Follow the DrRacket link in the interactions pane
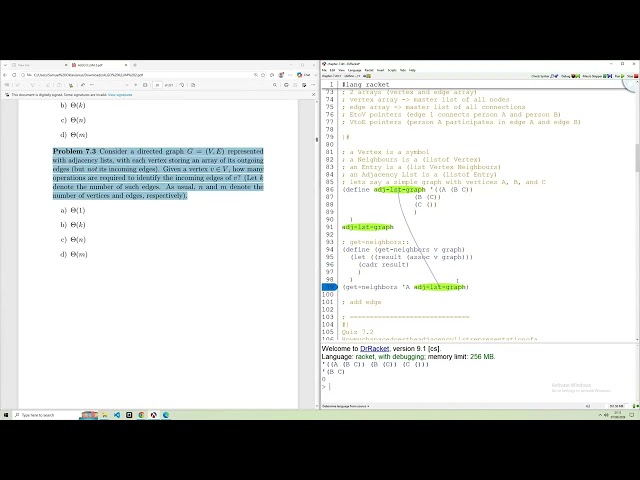Image resolution: width=640 pixels, height=480 pixels. pyautogui.click(x=374, y=349)
